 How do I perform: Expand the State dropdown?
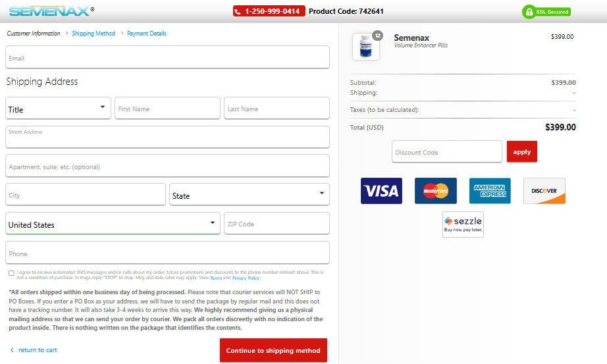249,194
